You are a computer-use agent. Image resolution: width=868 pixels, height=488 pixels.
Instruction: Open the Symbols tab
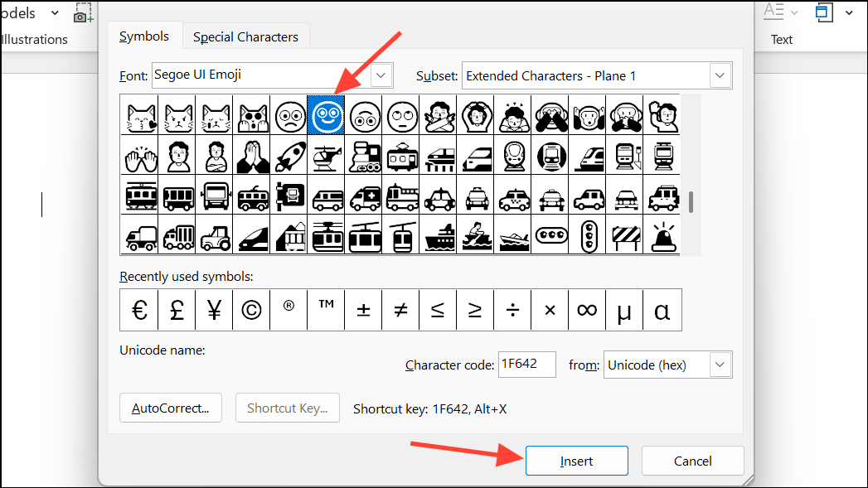pos(144,36)
